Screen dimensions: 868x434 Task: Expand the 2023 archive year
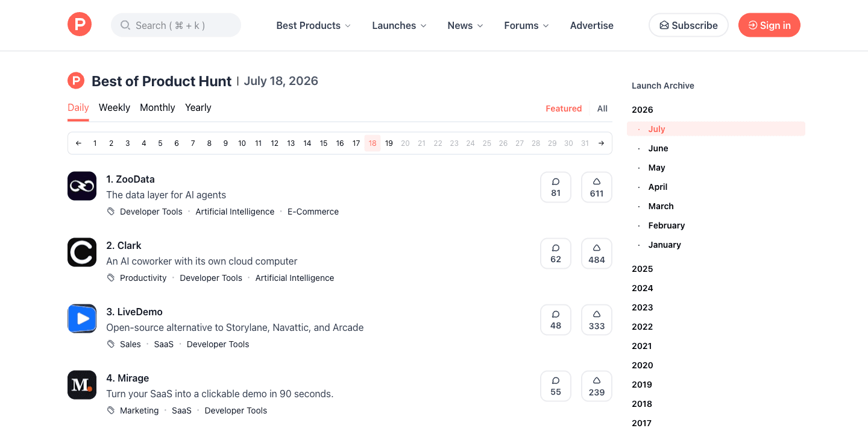tap(643, 307)
